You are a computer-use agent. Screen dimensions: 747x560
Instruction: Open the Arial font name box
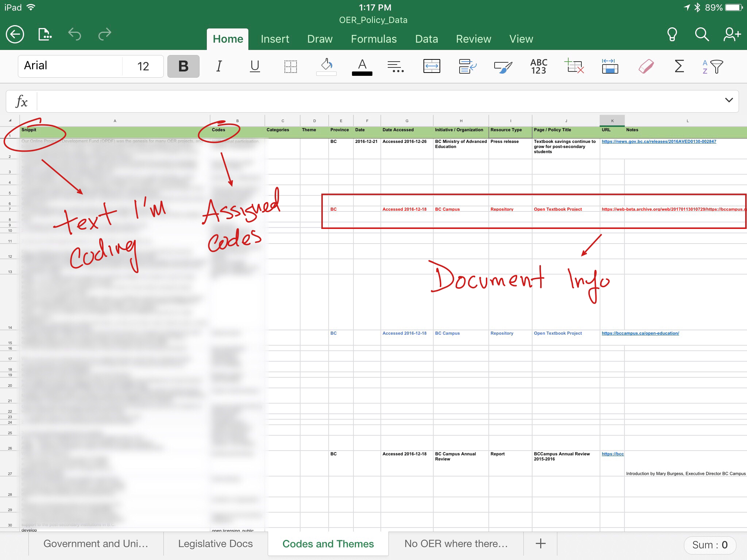tap(69, 66)
